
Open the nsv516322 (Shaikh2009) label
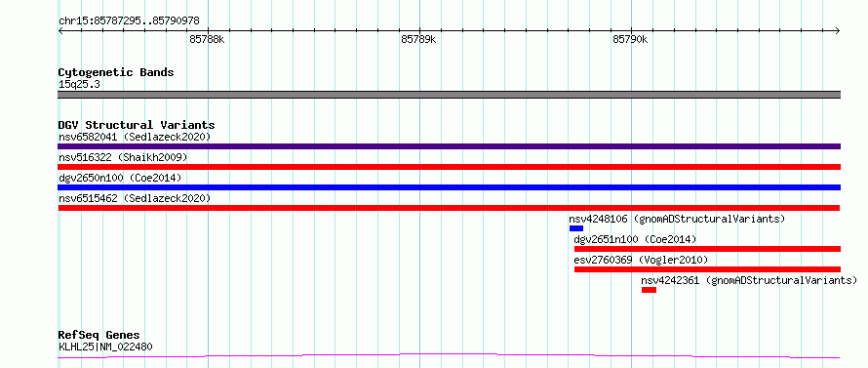point(123,157)
